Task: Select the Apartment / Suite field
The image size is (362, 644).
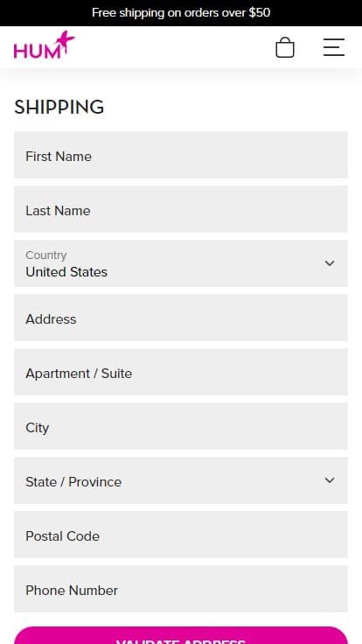Action: [181, 372]
